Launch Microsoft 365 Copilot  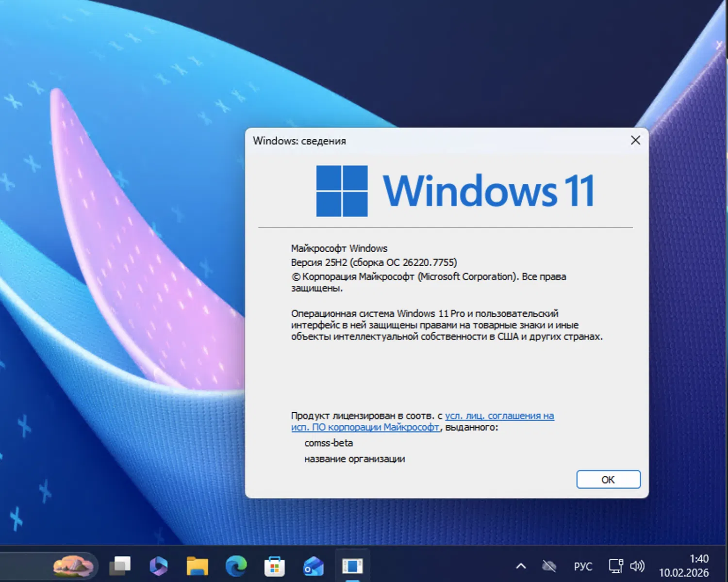[x=158, y=566]
